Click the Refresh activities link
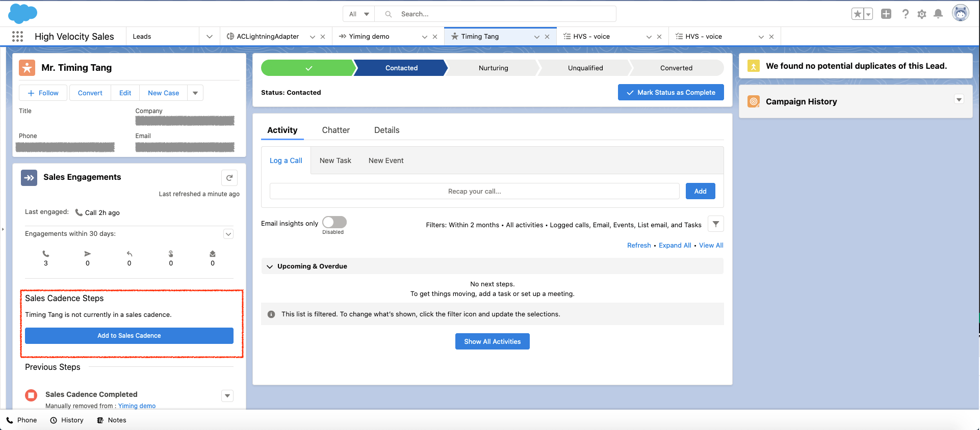 pyautogui.click(x=639, y=246)
